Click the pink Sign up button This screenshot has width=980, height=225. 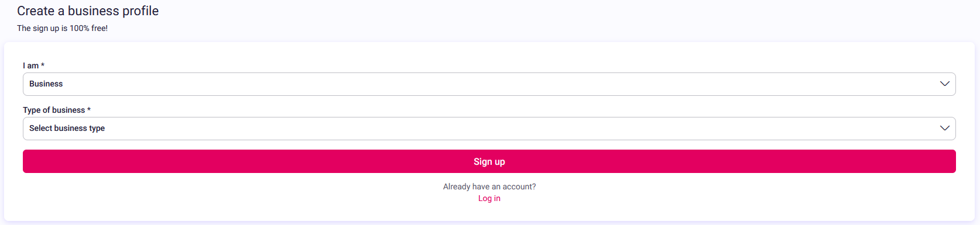pos(489,161)
